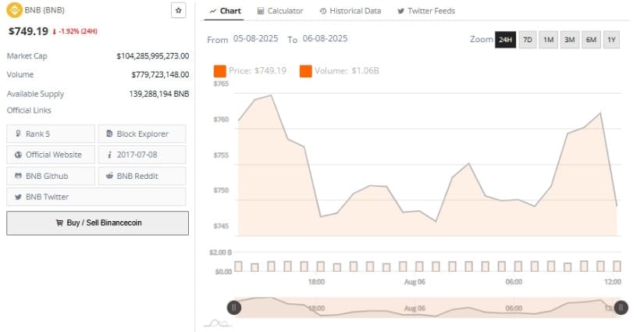The image size is (644, 332).
Task: Click the clock icon on Historical Data tab
Action: (323, 12)
